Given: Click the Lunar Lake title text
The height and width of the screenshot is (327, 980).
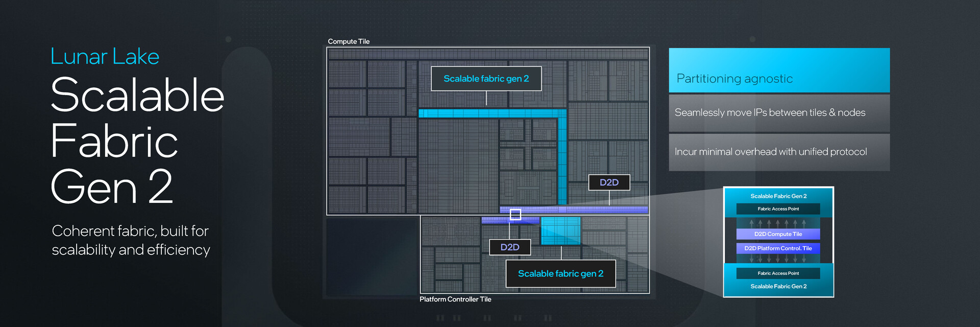Looking at the screenshot, I should coord(105,57).
